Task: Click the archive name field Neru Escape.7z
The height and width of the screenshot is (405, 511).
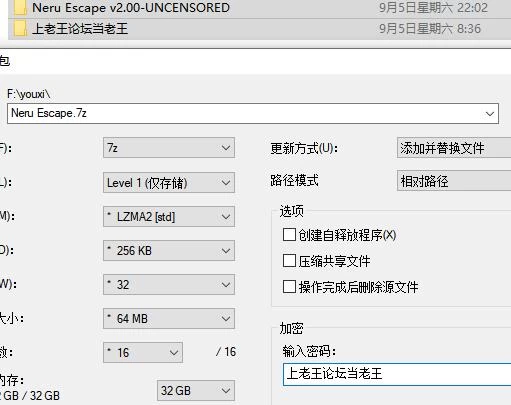Action: (253, 113)
